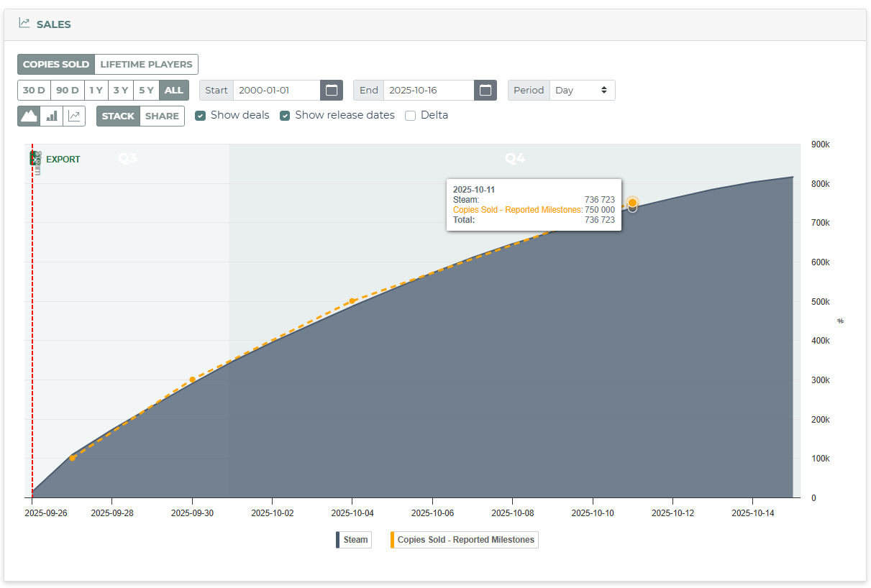Open calendar picker for Start date
This screenshot has width=871, height=588.
coord(332,91)
